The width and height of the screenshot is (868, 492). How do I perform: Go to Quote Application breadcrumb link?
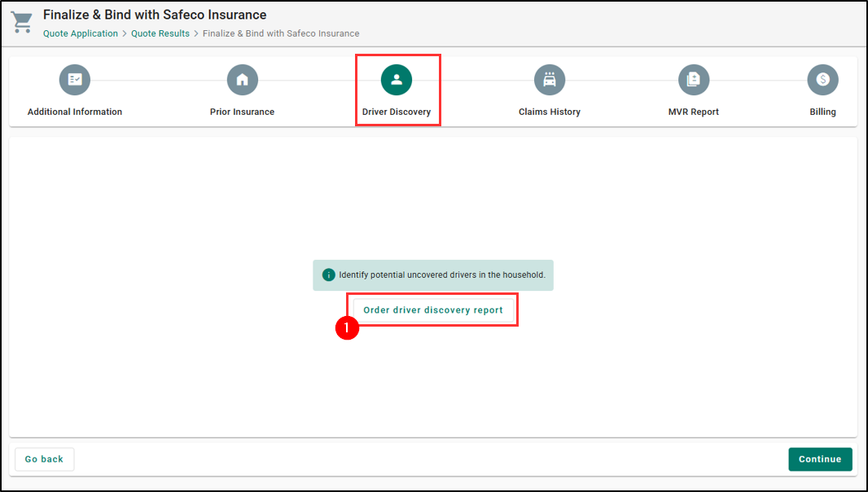[x=81, y=33]
